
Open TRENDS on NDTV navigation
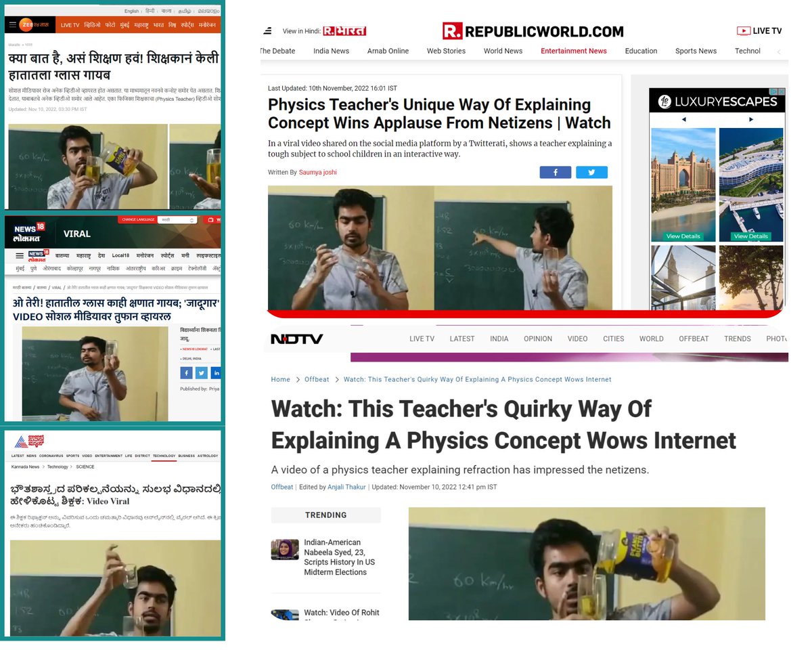tap(738, 339)
